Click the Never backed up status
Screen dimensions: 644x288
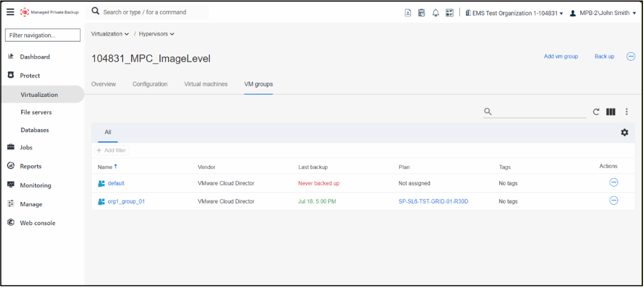click(x=319, y=183)
